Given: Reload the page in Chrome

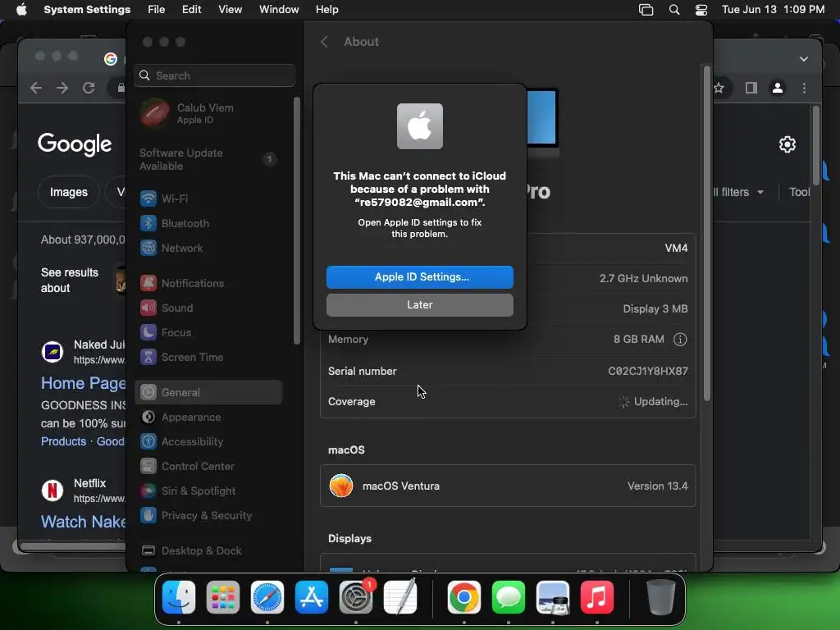Looking at the screenshot, I should pyautogui.click(x=89, y=88).
